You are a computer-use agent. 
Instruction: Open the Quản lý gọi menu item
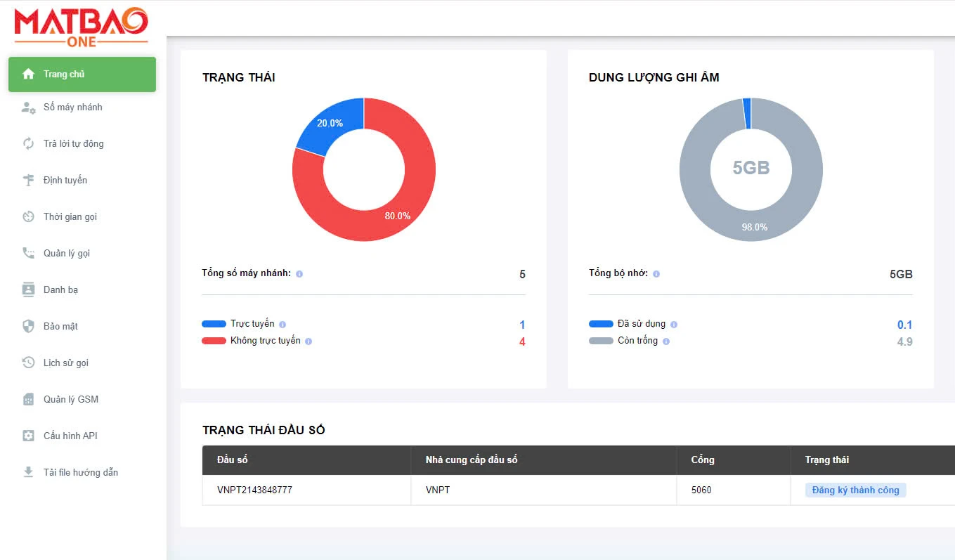click(67, 254)
